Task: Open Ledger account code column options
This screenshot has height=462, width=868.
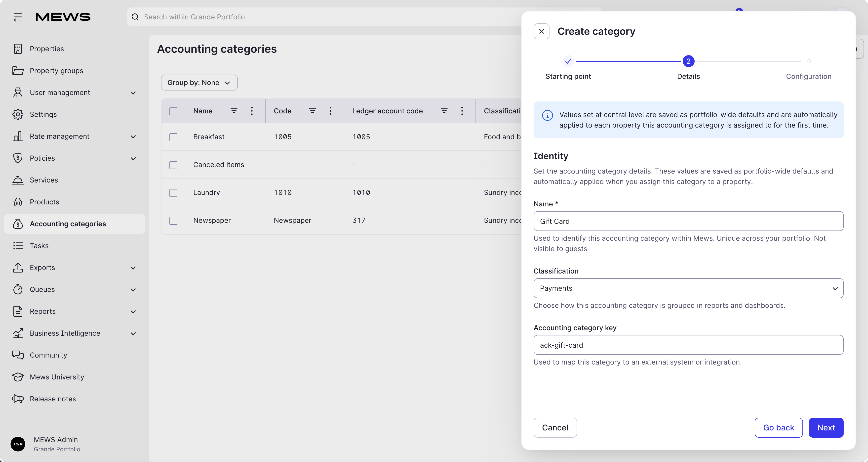Action: [x=462, y=111]
